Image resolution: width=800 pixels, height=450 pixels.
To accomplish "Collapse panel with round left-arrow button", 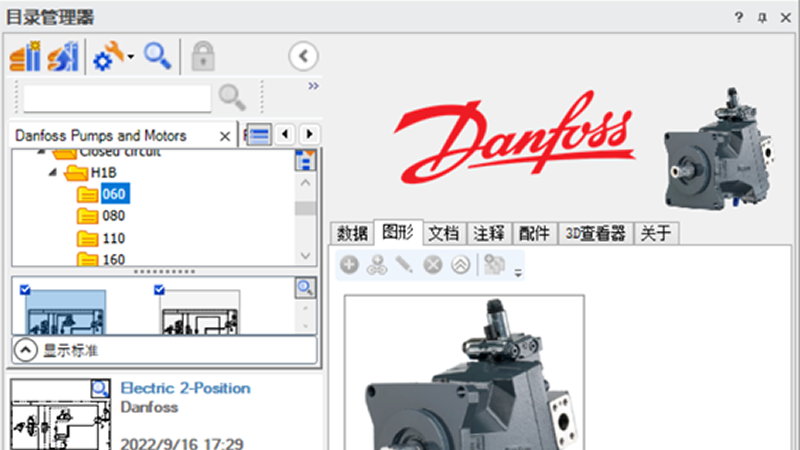I will 303,56.
